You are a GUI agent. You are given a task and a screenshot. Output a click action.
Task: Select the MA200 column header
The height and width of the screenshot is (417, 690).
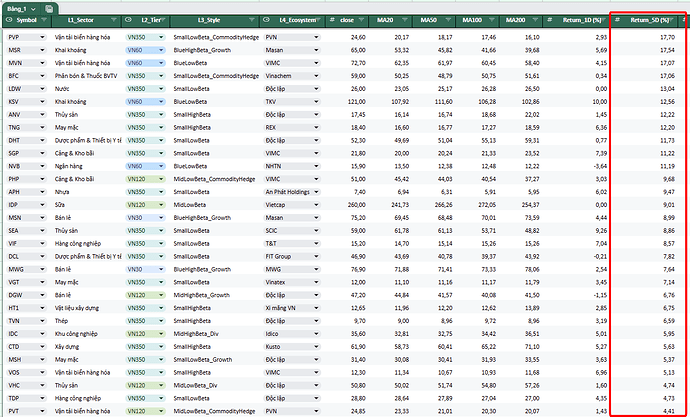(x=514, y=20)
